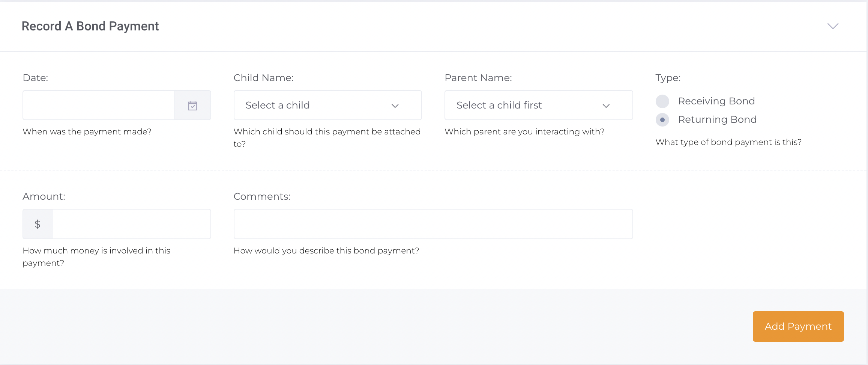Open the "Select a child first" dropdown
This screenshot has height=365, width=868.
pos(538,106)
